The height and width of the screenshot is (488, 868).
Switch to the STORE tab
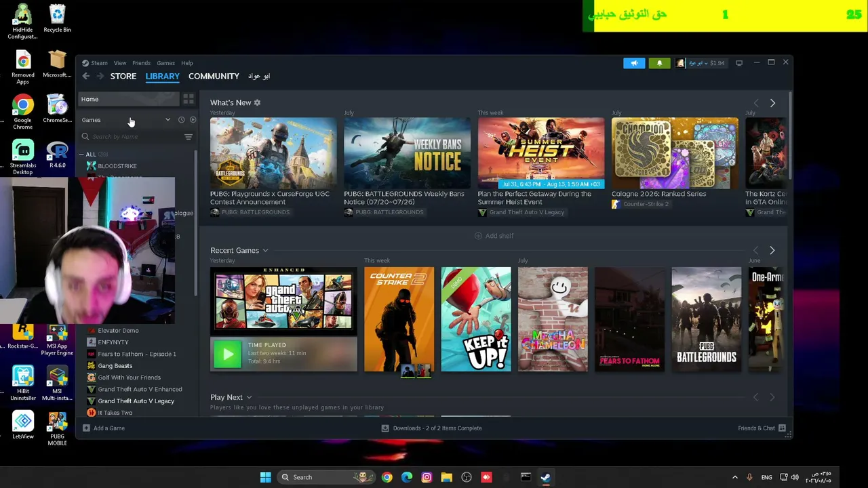coord(123,76)
